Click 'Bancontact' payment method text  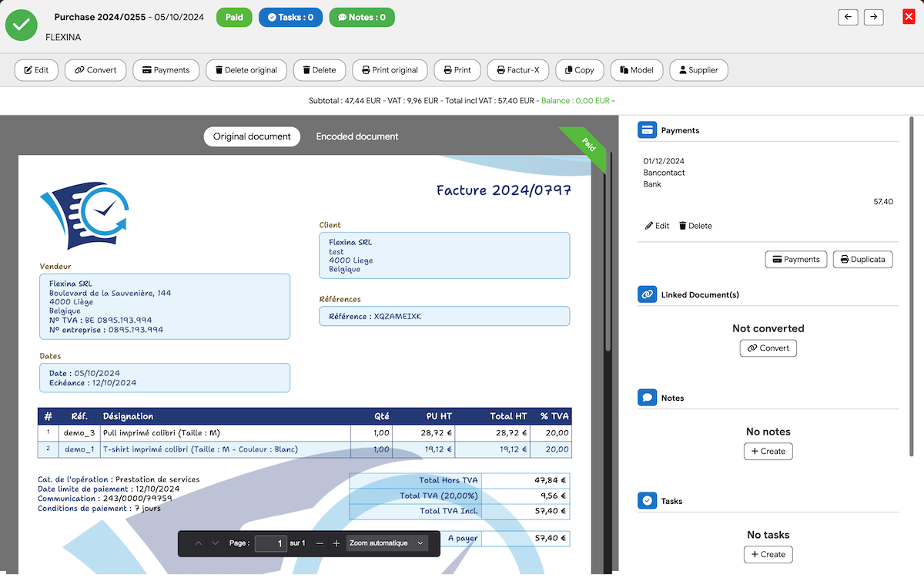[x=664, y=173]
